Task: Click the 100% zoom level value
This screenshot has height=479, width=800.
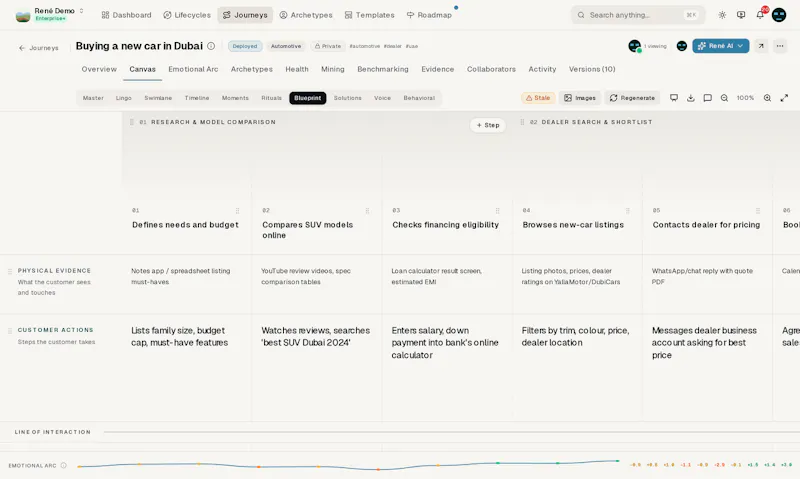Action: point(745,98)
